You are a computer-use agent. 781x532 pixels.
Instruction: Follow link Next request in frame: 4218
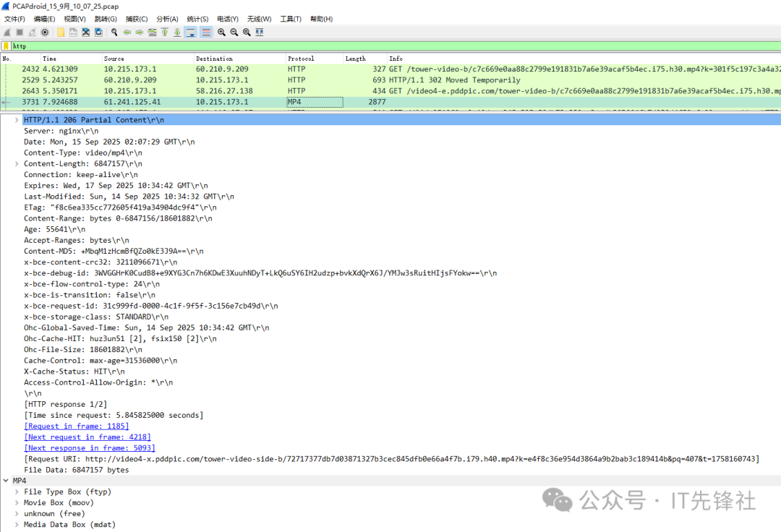[x=88, y=437]
